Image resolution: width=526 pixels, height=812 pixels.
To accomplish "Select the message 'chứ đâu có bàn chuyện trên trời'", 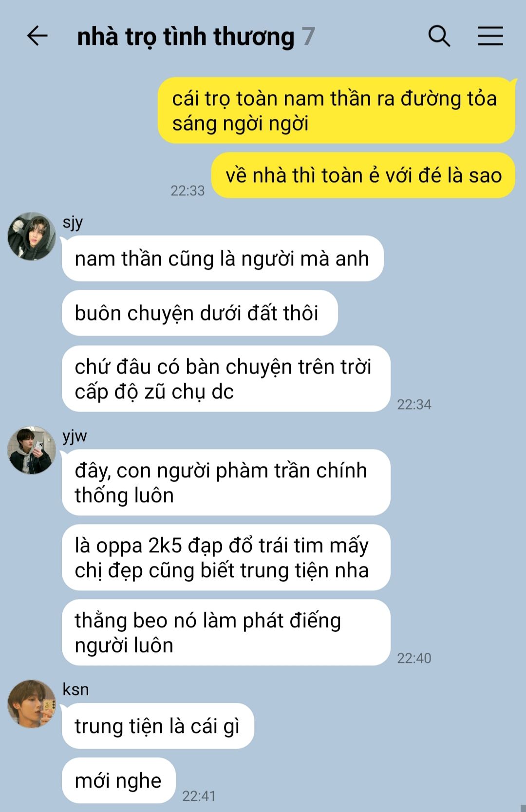I will click(226, 379).
